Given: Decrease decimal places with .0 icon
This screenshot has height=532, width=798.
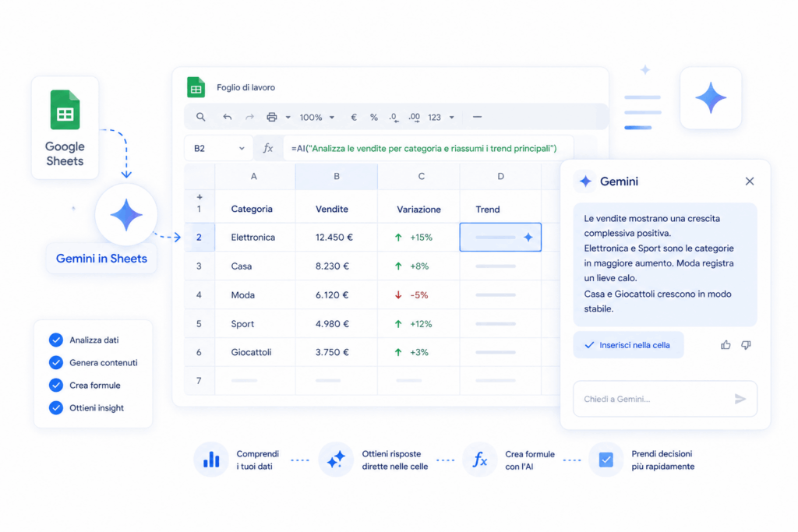Looking at the screenshot, I should point(394,118).
